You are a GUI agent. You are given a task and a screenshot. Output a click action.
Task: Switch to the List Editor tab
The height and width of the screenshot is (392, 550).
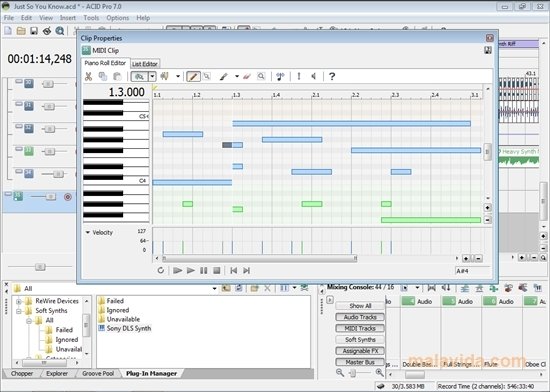point(145,64)
